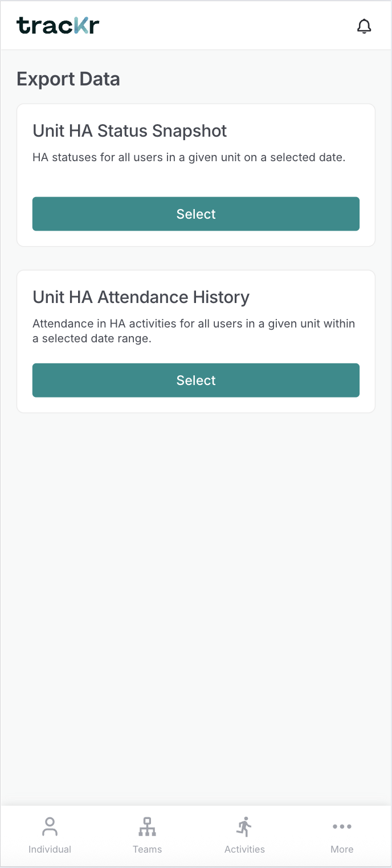The height and width of the screenshot is (868, 392).
Task: Click the Export Data page heading
Action: coord(68,79)
